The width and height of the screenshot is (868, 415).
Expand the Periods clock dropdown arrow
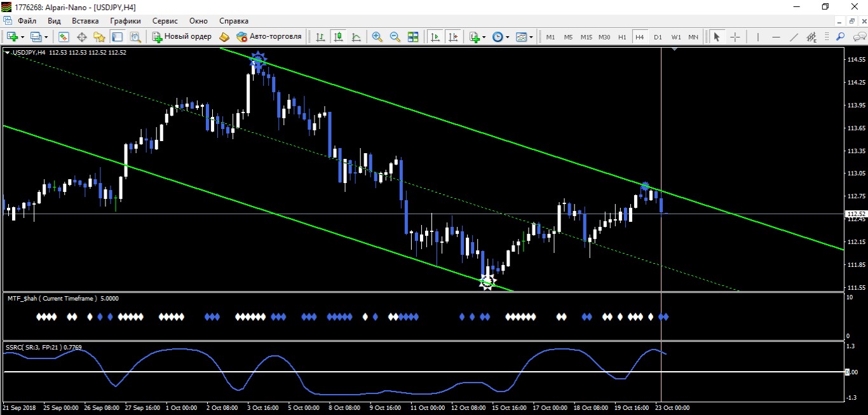coord(508,37)
